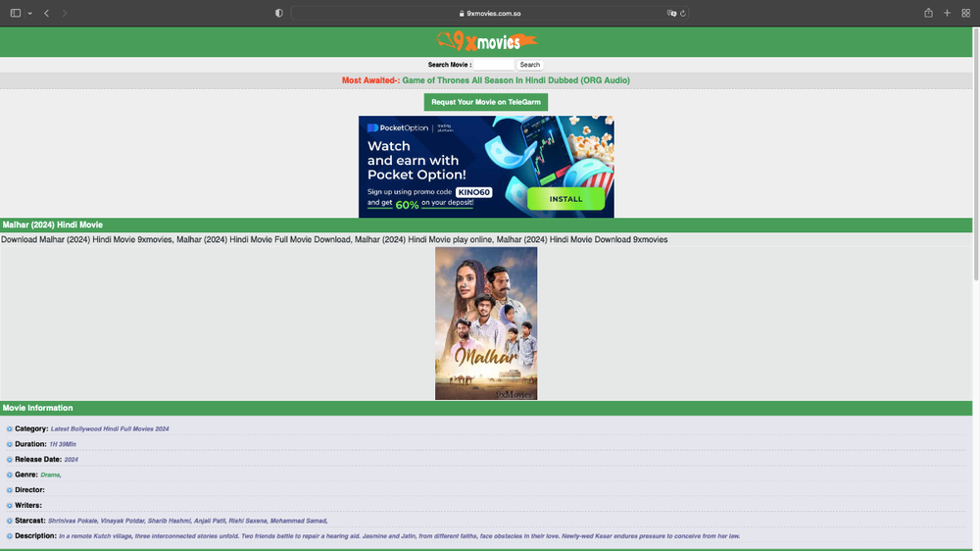Open the Game of Thrones Hindi Dubbed link
The width and height of the screenshot is (980, 551).
515,80
